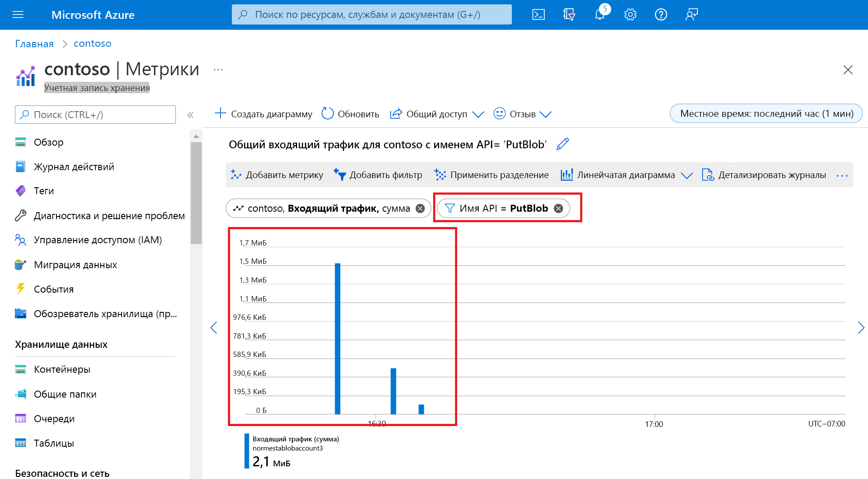
Task: Click the Хранилище данных section heading
Action: coord(61,344)
